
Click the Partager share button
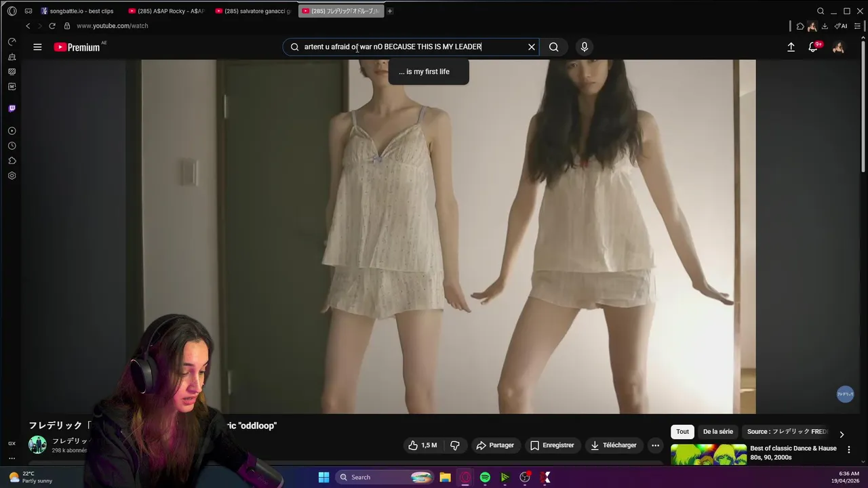click(495, 445)
